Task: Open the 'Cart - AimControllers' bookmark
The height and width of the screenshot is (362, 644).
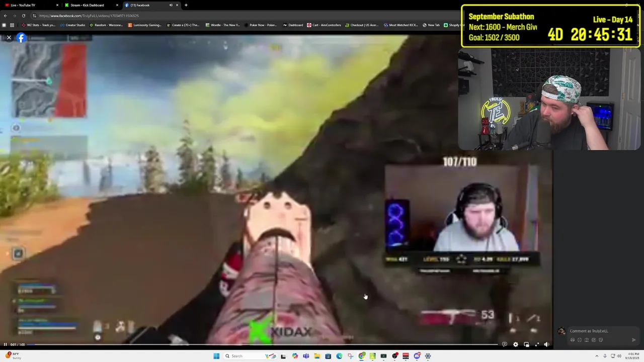Action: click(325, 25)
